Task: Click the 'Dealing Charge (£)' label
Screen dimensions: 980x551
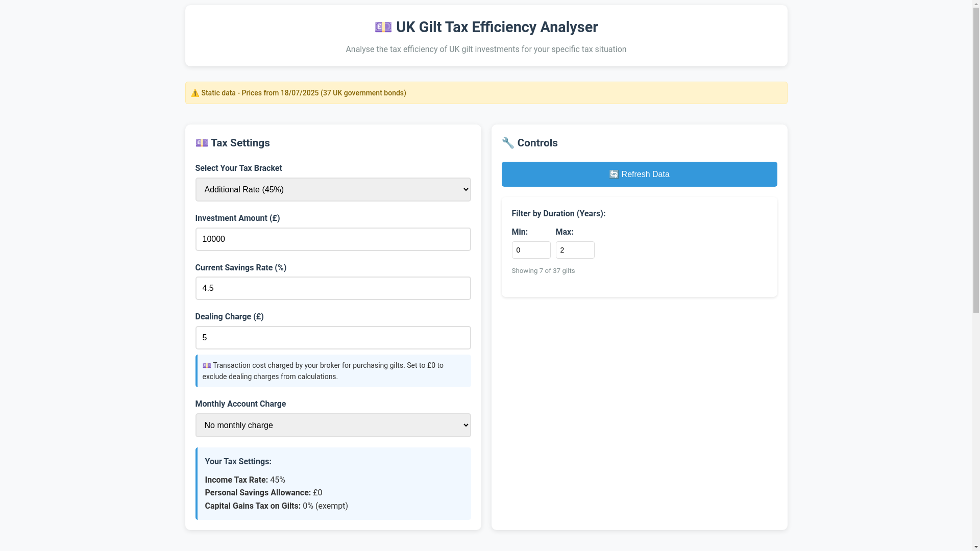Action: [x=229, y=317]
